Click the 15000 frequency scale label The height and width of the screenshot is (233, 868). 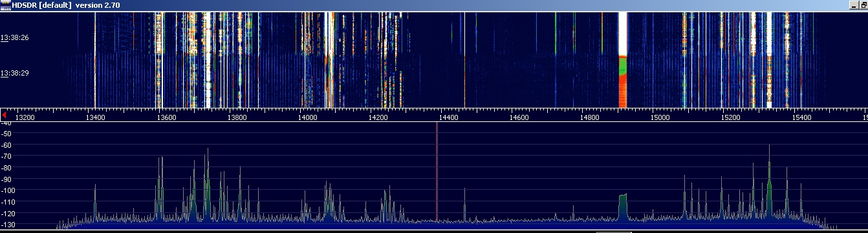click(660, 118)
